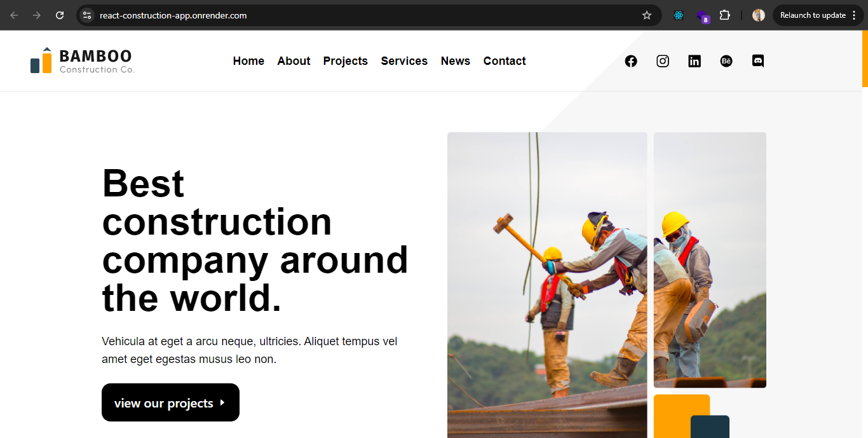Open the Facebook social icon
The width and height of the screenshot is (868, 438).
pyautogui.click(x=630, y=61)
